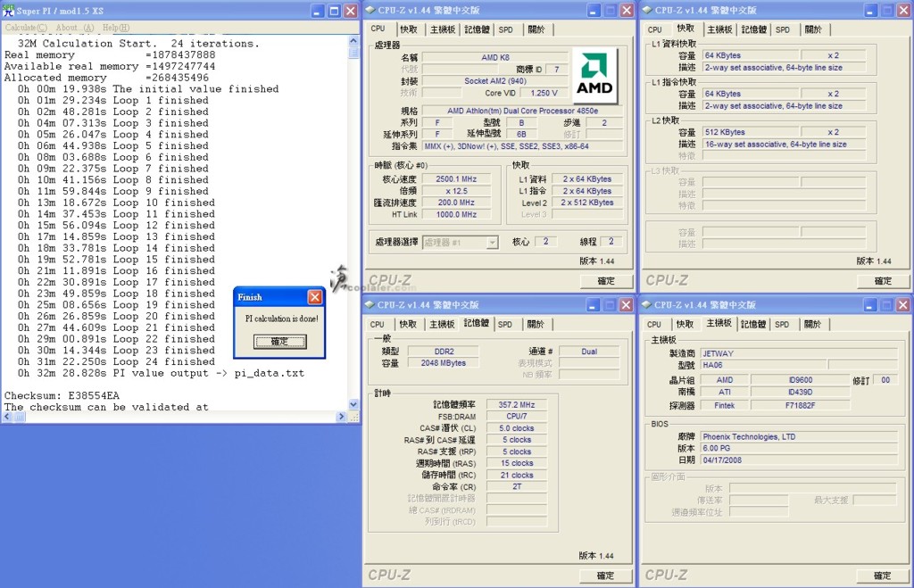Screen dimensions: 914x588
Task: Click the multiplier value x 12.5
Action: 456,191
